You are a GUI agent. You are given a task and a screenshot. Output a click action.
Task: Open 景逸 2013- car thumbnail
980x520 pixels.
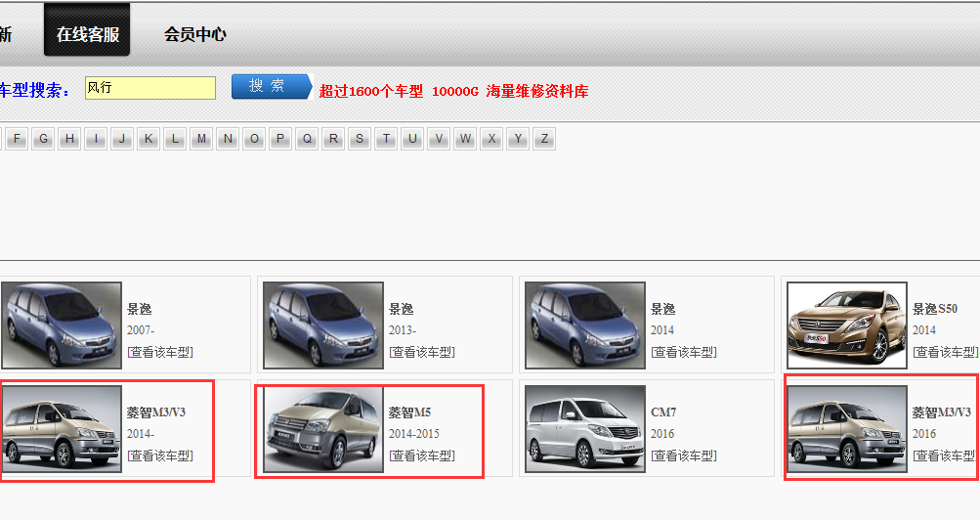point(323,325)
